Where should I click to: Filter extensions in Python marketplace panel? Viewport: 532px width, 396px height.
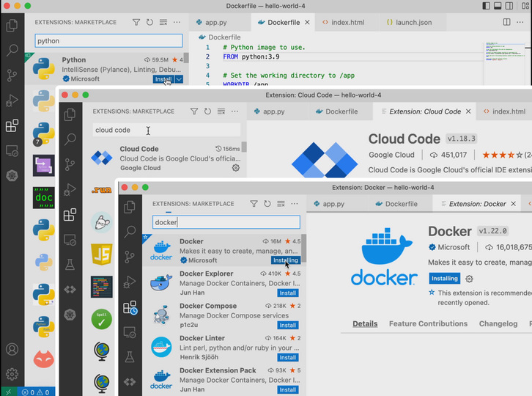point(136,23)
